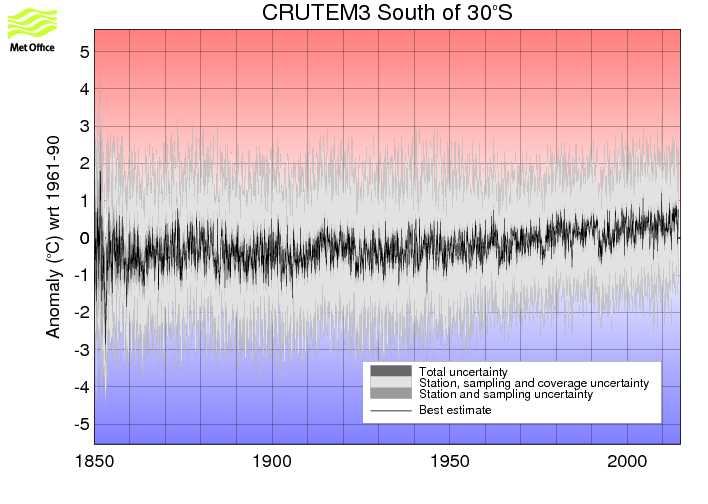Click the medium gray 'Station and sampling' legend swatch
The height and width of the screenshot is (504, 708).
[391, 393]
